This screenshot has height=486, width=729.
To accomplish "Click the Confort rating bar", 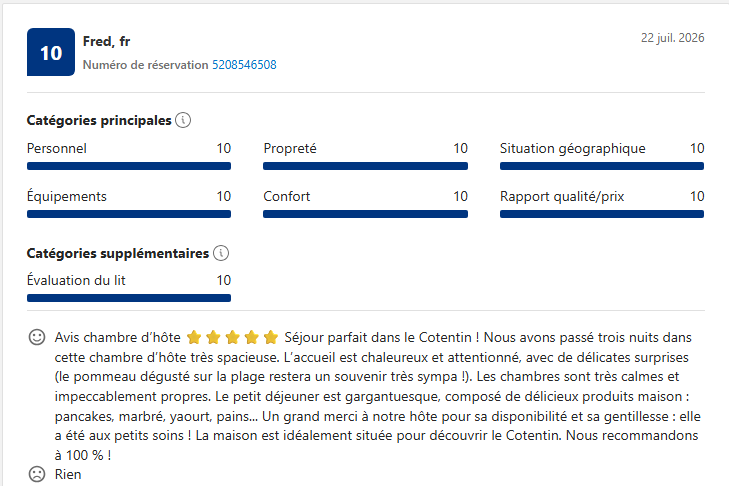I will [365, 214].
